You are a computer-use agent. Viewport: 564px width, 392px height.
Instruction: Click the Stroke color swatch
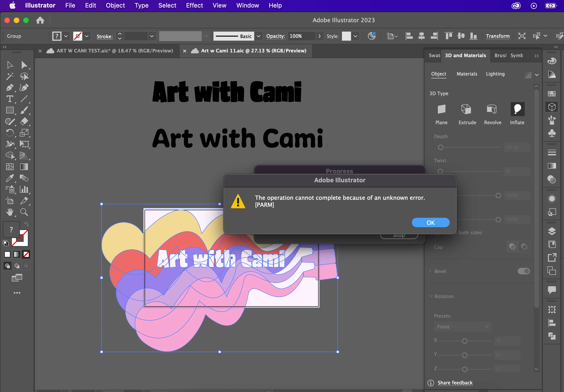pos(78,36)
